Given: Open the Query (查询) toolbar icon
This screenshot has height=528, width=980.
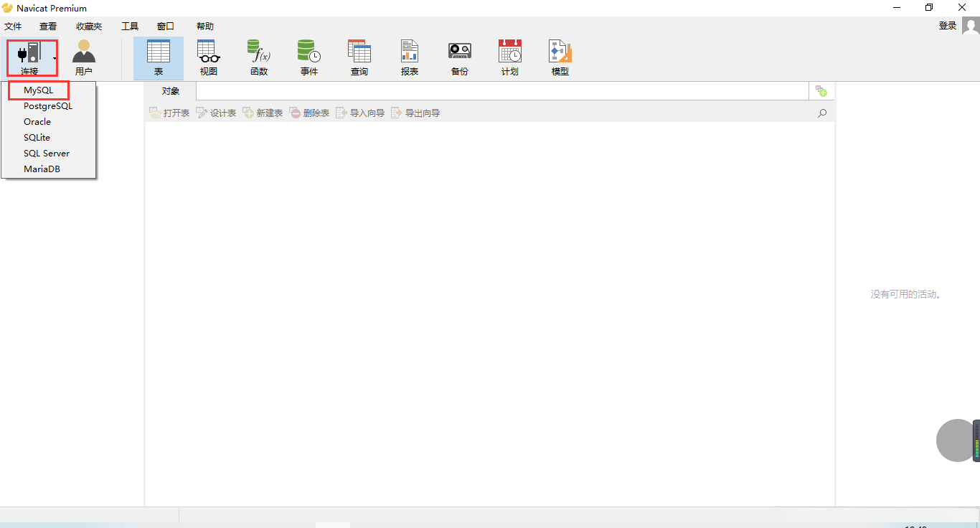Looking at the screenshot, I should point(359,57).
